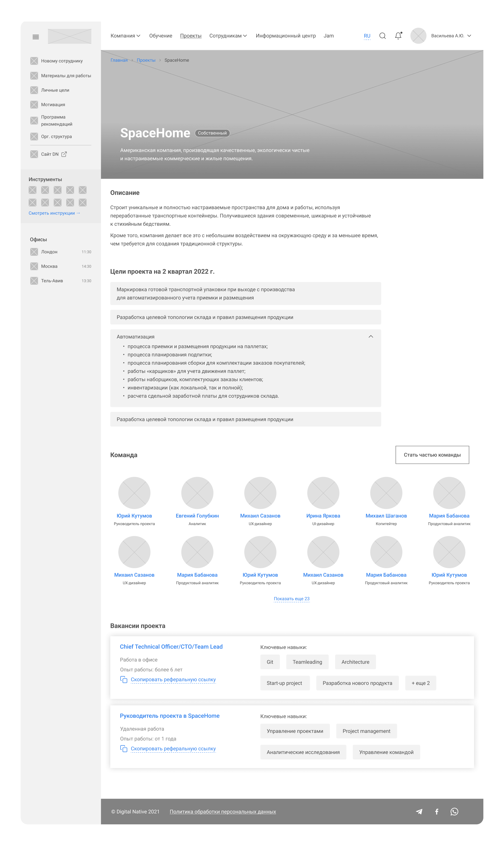Screen dimensions: 504x845
Task: Click the Facebook icon in footer
Action: 437,811
